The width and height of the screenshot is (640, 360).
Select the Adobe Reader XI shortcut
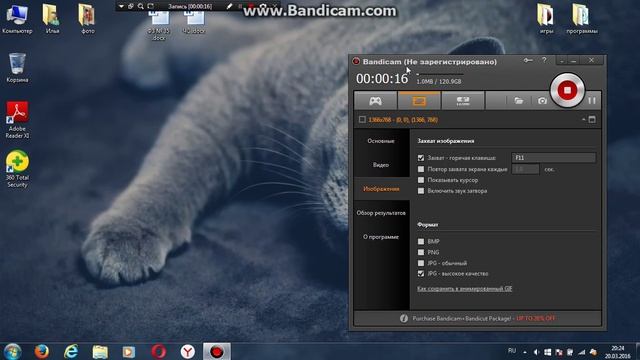[17, 120]
